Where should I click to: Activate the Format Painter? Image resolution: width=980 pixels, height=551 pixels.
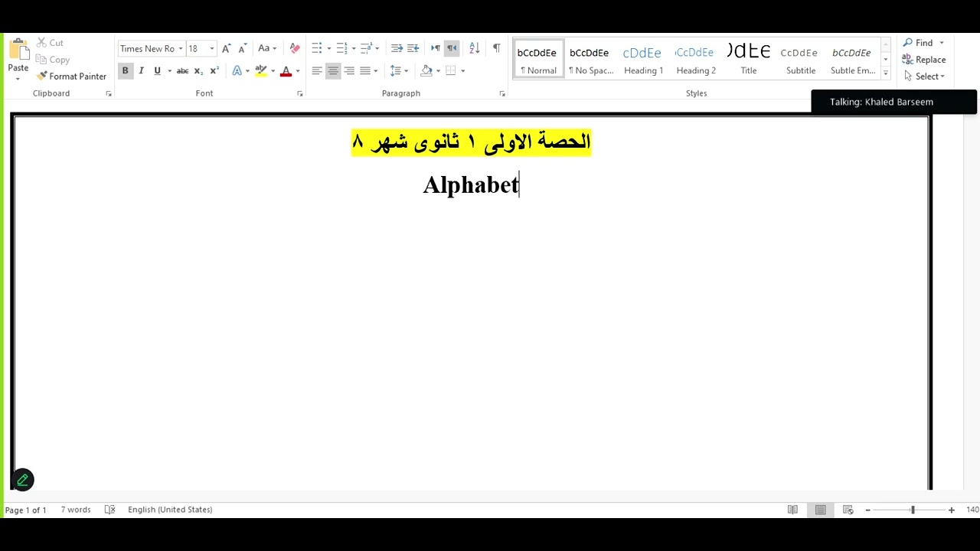(x=71, y=77)
